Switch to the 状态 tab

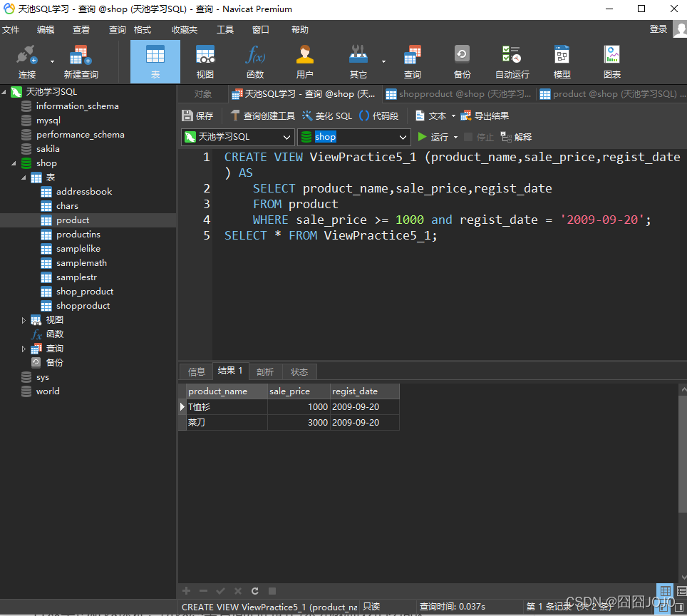[x=299, y=371]
